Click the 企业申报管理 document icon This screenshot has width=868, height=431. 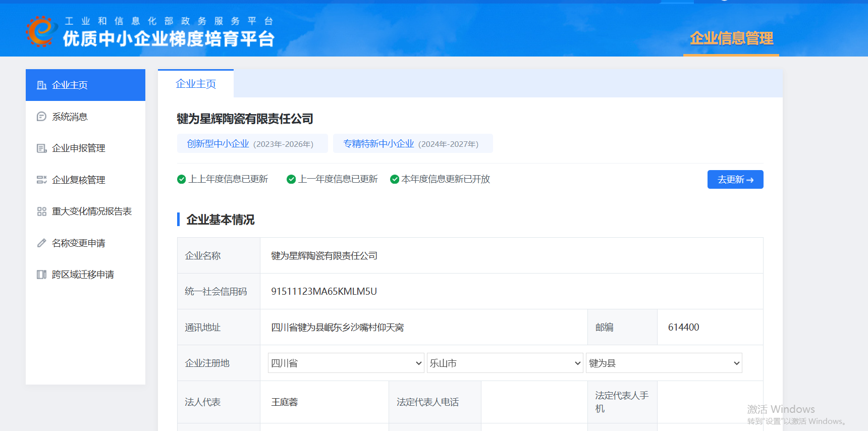42,148
